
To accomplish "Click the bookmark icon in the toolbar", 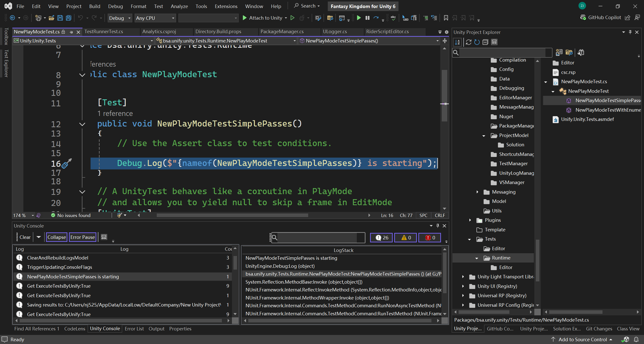I will (446, 18).
